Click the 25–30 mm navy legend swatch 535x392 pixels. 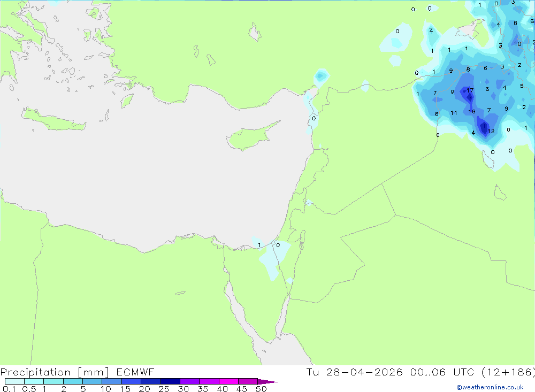click(170, 381)
